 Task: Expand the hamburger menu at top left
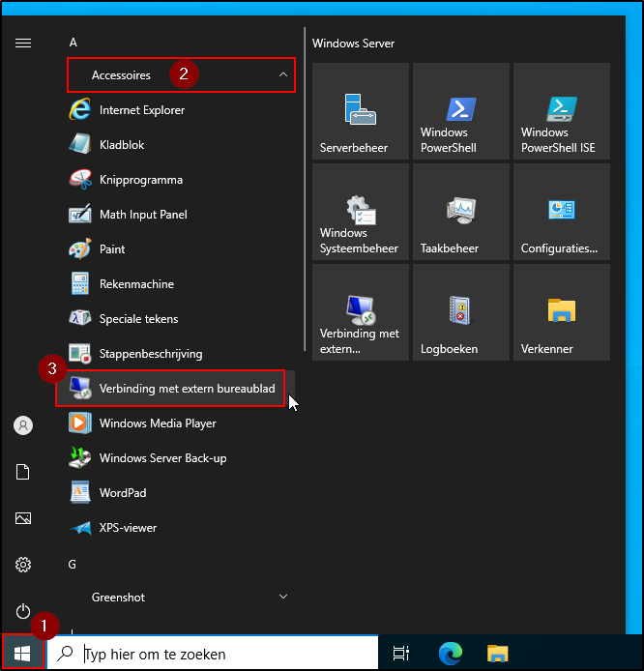(x=23, y=43)
